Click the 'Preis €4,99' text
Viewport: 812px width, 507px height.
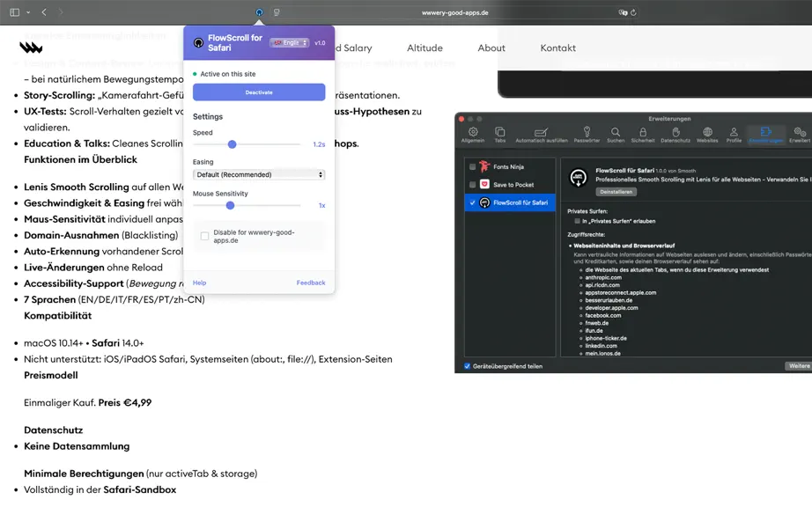tap(125, 402)
